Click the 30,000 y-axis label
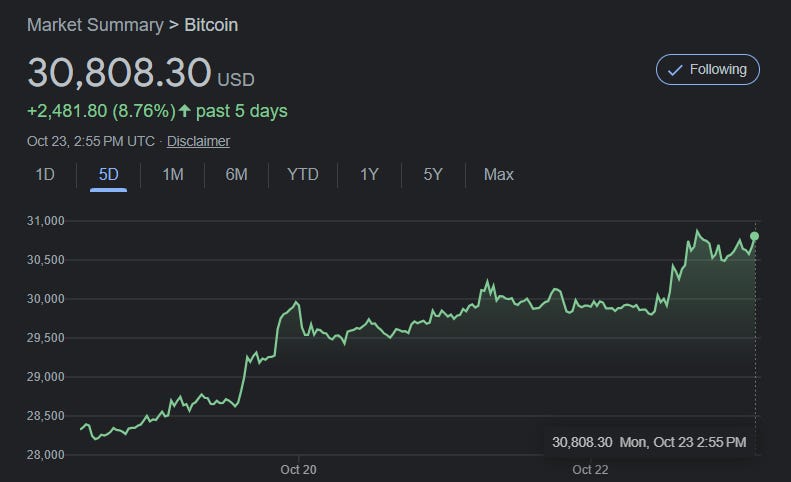Viewport: 791px width, 482px height. point(45,299)
